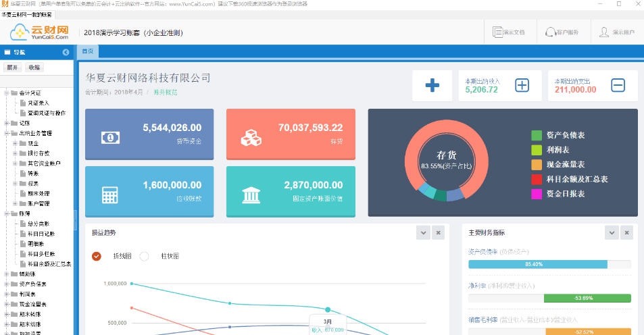Click the 3月 data point on trend chart
The image size is (644, 335).
[328, 309]
